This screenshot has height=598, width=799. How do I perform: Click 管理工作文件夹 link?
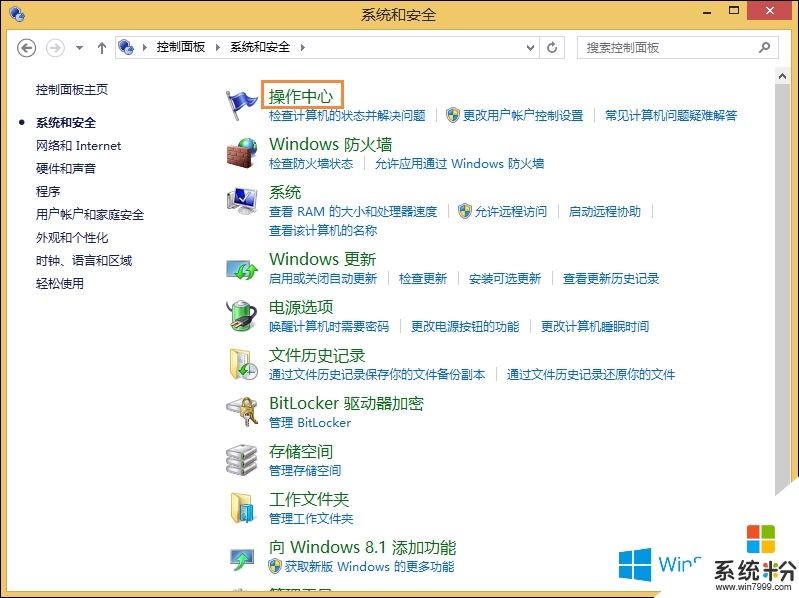click(x=311, y=519)
